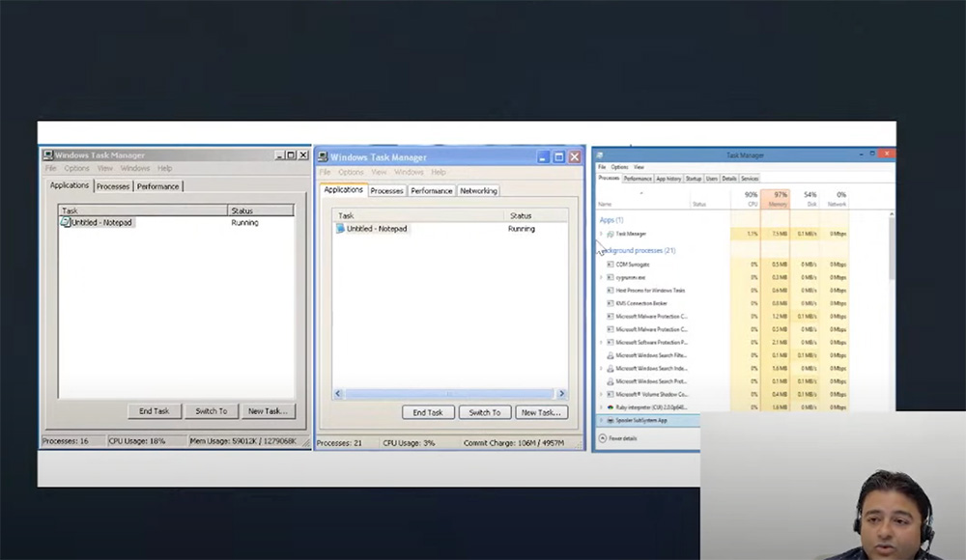Sort by the 0% Network column header
The height and width of the screenshot is (560, 966).
835,199
